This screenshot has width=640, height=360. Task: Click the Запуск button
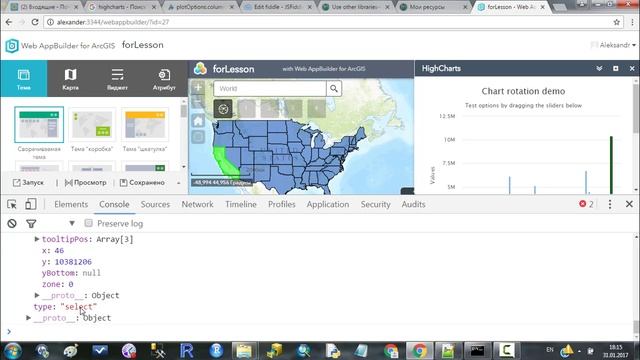[28, 182]
